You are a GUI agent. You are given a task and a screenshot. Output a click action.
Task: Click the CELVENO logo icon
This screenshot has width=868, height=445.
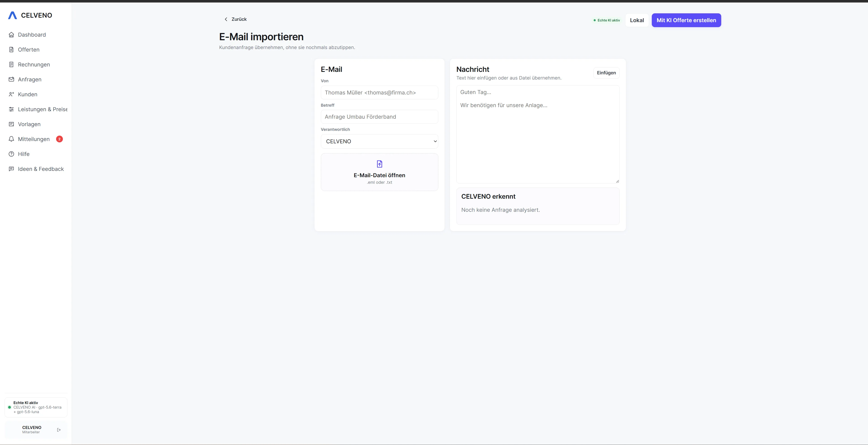click(x=12, y=15)
